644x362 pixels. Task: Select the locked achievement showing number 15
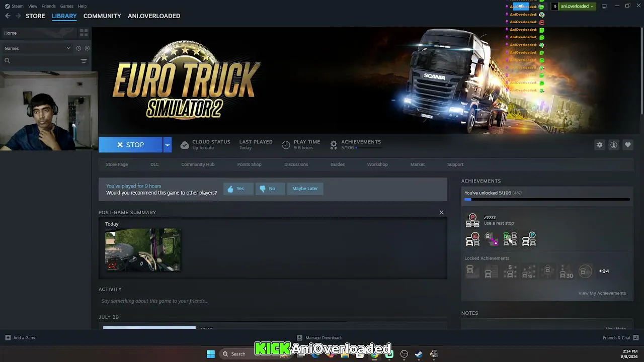pyautogui.click(x=529, y=271)
